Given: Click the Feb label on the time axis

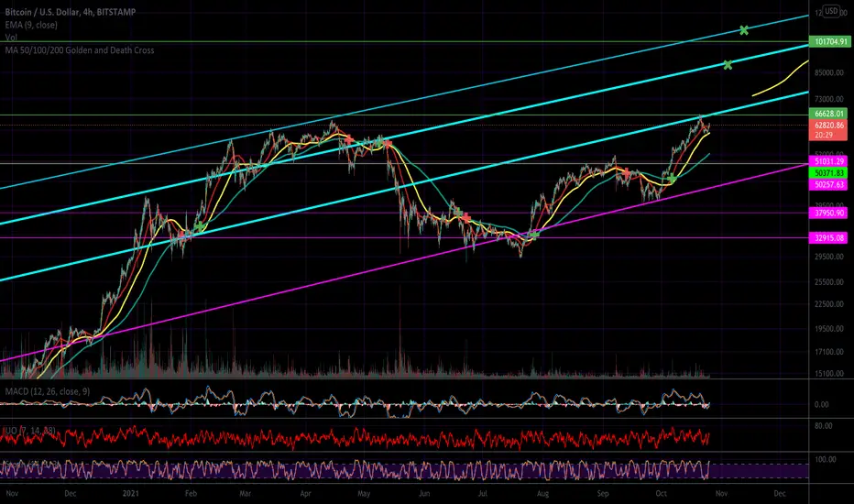Looking at the screenshot, I should pyautogui.click(x=191, y=494).
